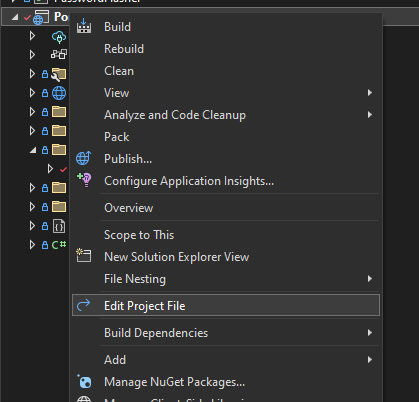This screenshot has height=402, width=419.
Task: Click the Configure Application Insights lightbulb icon
Action: pos(84,180)
